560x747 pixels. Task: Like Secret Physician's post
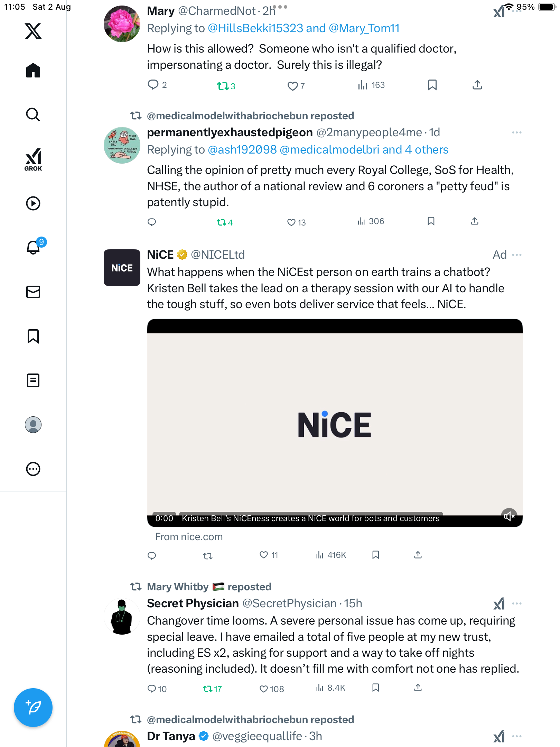tap(264, 689)
